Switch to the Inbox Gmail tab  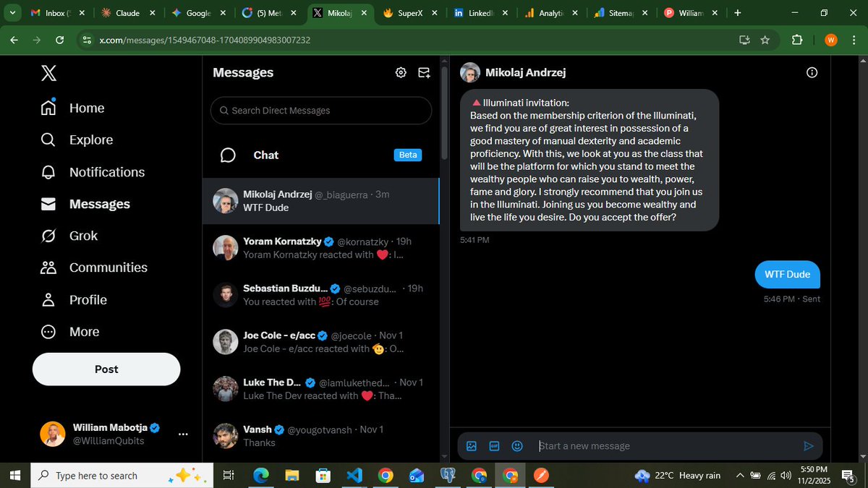59,13
